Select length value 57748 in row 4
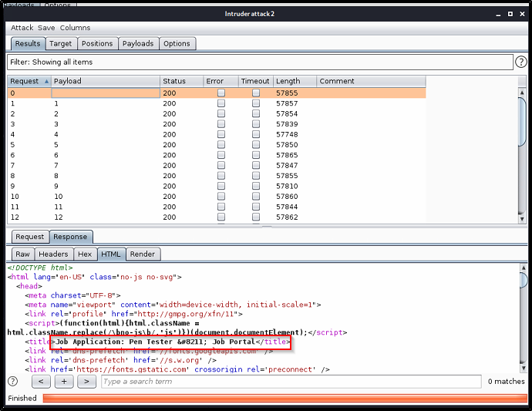532x411 pixels. click(x=287, y=134)
